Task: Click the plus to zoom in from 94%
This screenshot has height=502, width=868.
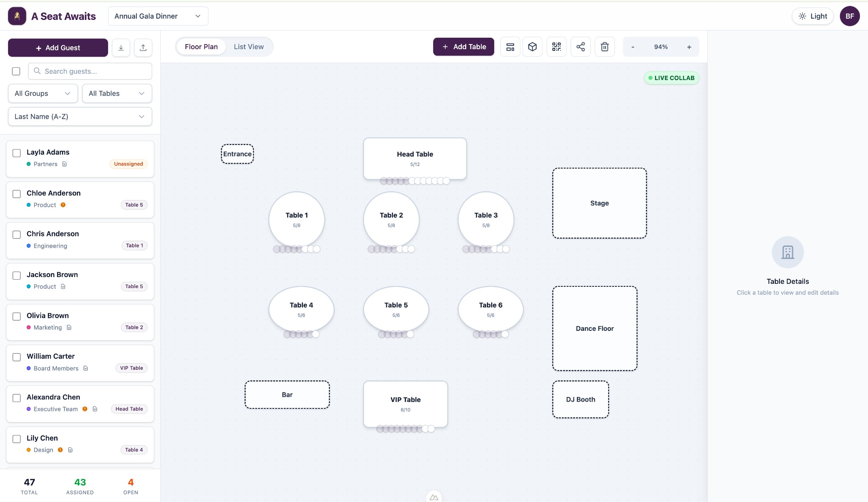Action: tap(689, 47)
